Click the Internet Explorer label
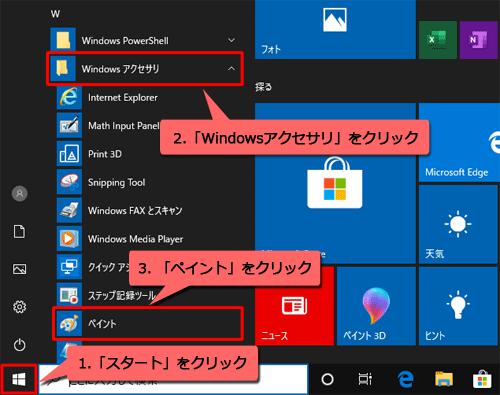 [123, 97]
